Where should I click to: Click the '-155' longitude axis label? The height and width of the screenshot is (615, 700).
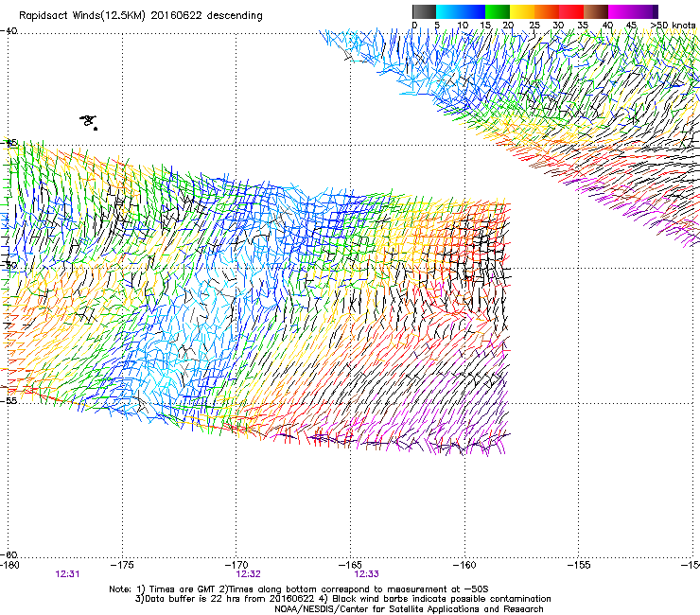(579, 565)
